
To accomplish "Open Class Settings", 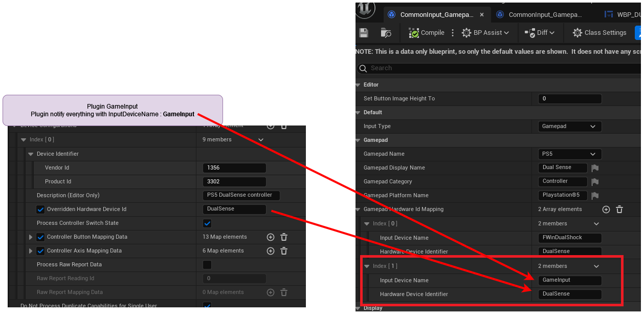I will (x=599, y=33).
